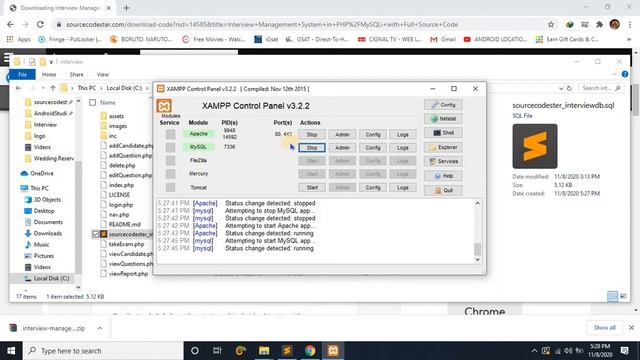Open Chrome from the taskbar

pyautogui.click(x=310, y=351)
